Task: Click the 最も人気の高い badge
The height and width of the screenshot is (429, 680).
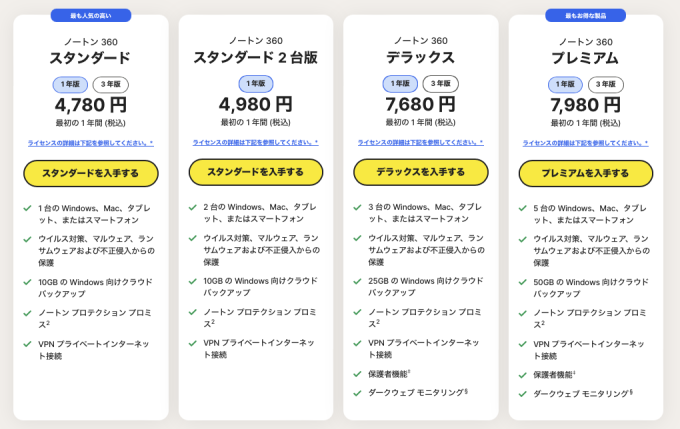Action: [x=91, y=15]
